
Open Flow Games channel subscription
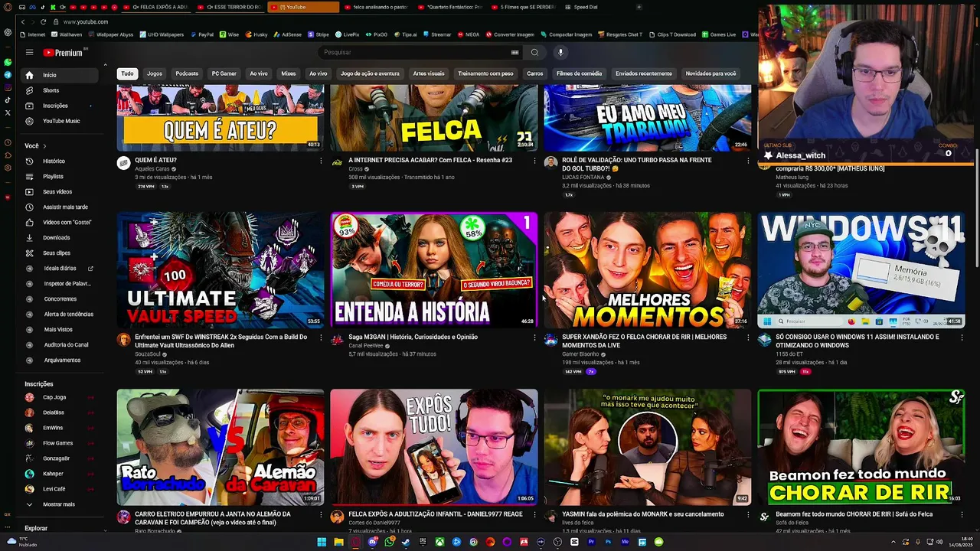point(59,443)
